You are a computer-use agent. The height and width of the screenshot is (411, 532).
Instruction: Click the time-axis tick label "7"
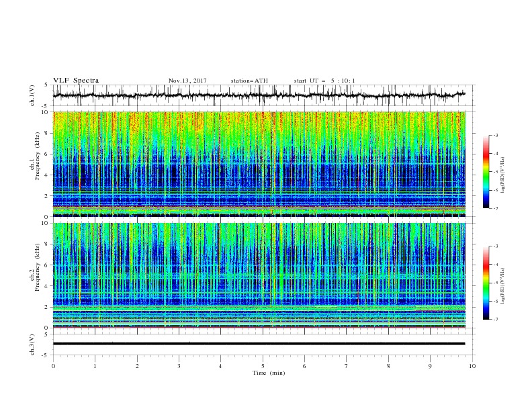point(347,366)
